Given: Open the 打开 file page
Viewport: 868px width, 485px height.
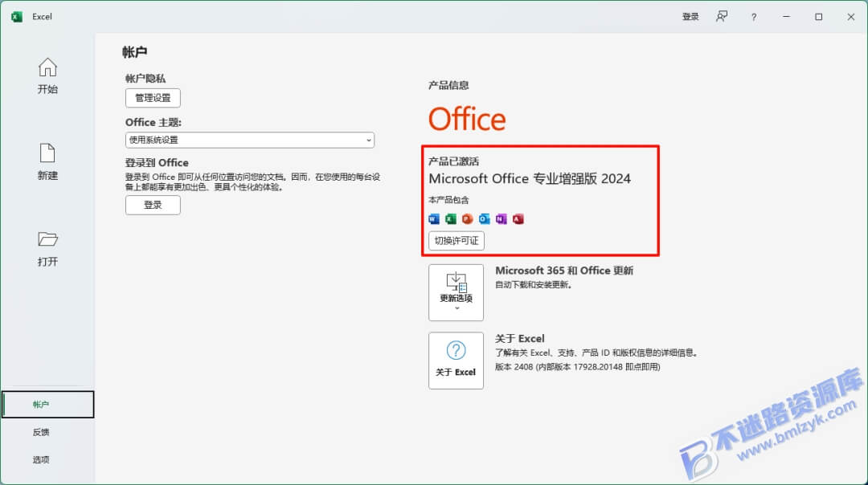Looking at the screenshot, I should coord(47,249).
